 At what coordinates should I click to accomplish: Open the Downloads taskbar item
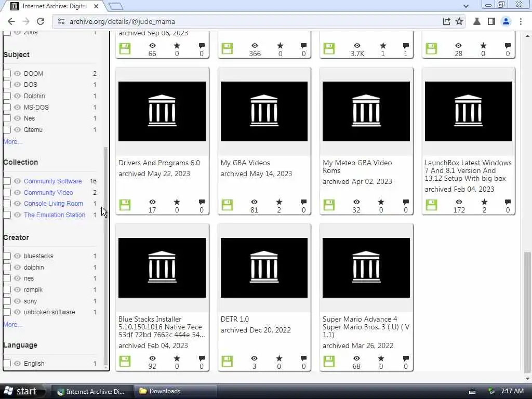[x=175, y=392]
